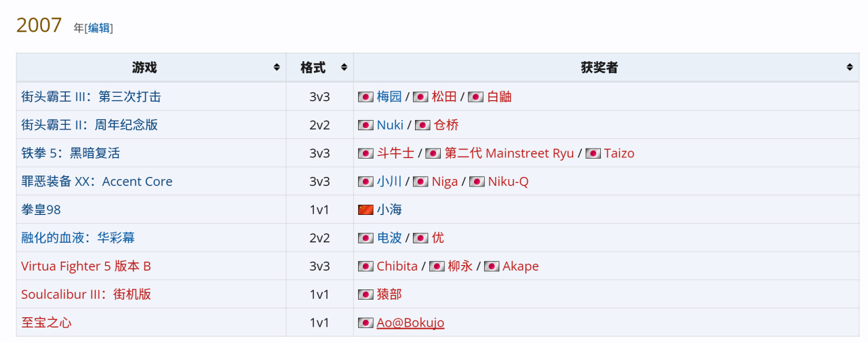This screenshot has height=343, width=868.
Task: Open the Ao@Bokujo player link
Action: (410, 323)
